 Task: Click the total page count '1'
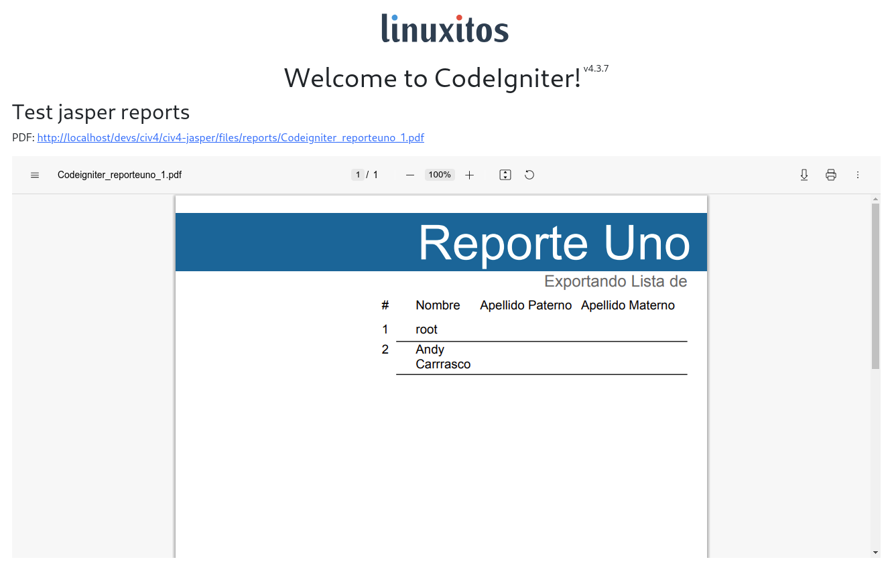click(375, 175)
